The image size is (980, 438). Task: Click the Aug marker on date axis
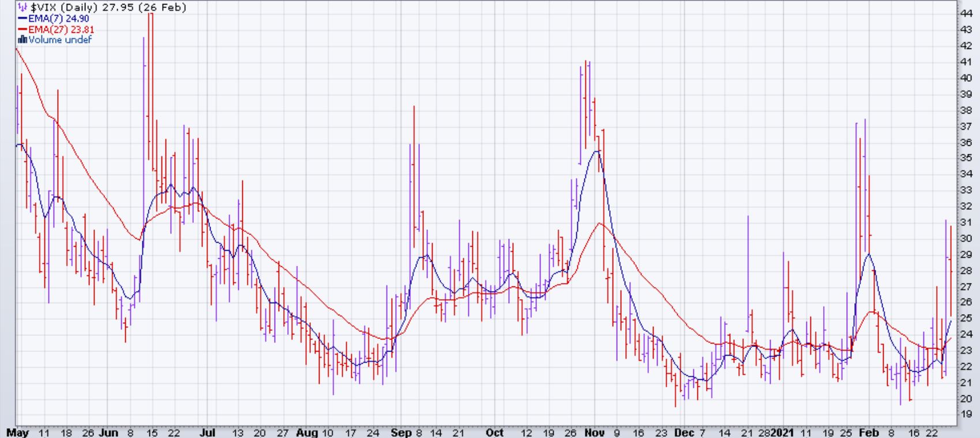tap(306, 432)
